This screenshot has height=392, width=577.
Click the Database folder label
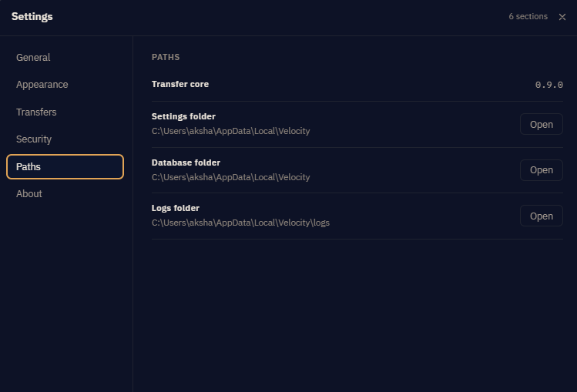(186, 162)
